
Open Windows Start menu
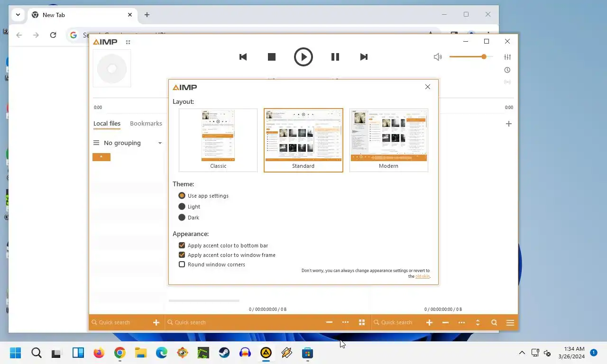16,353
